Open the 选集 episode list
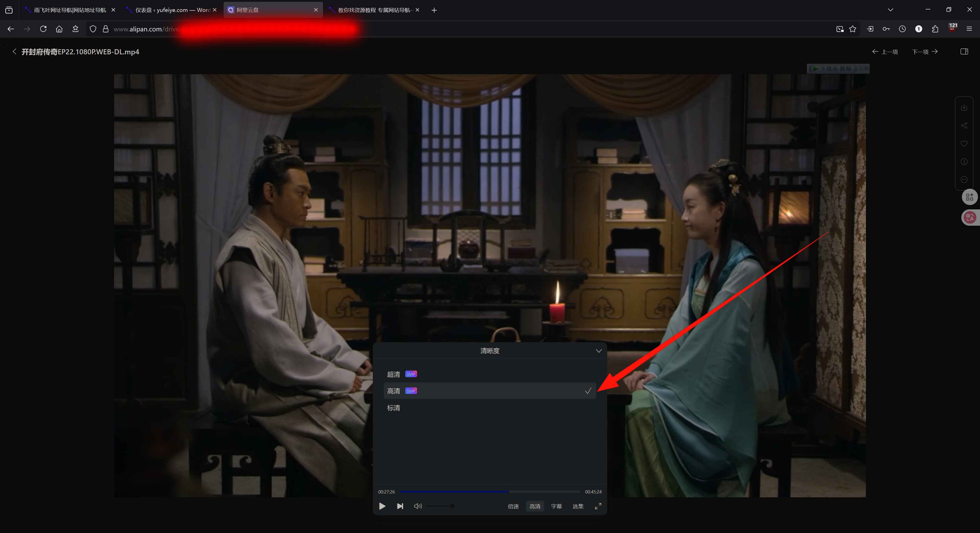 tap(578, 506)
